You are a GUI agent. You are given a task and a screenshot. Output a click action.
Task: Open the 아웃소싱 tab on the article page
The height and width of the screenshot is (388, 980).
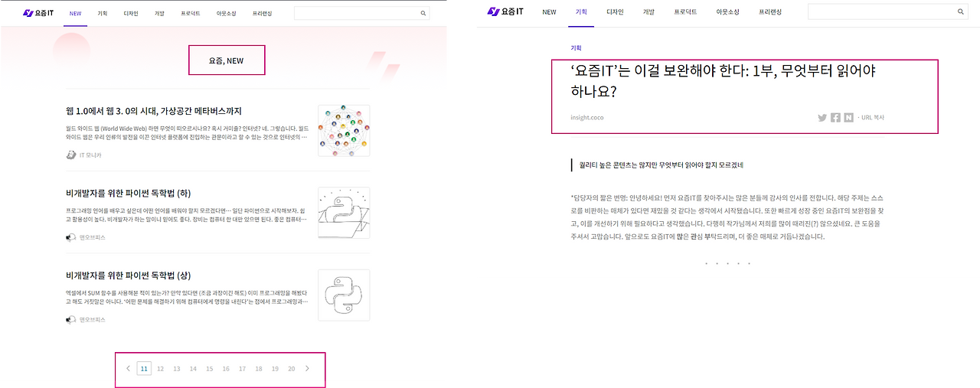728,12
